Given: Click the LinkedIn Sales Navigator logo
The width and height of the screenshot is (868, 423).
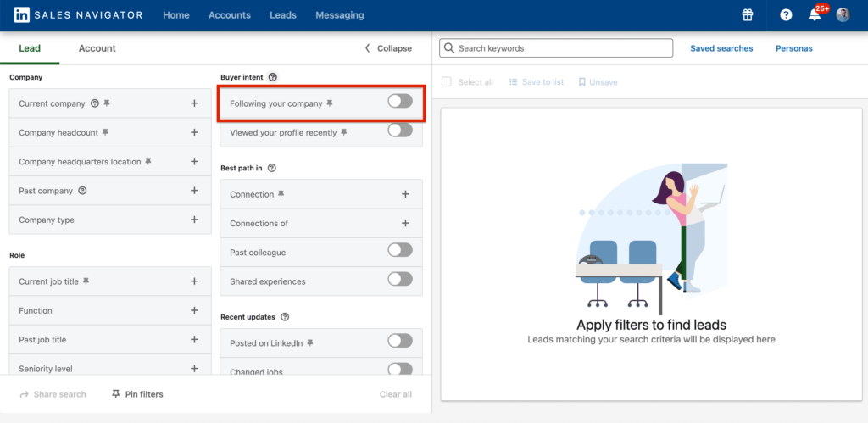Looking at the screenshot, I should click(x=78, y=15).
